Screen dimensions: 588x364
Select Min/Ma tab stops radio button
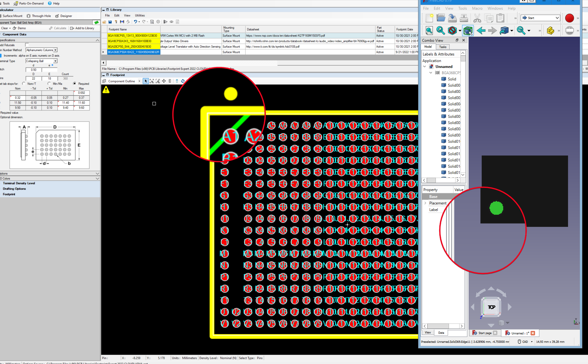(x=49, y=84)
